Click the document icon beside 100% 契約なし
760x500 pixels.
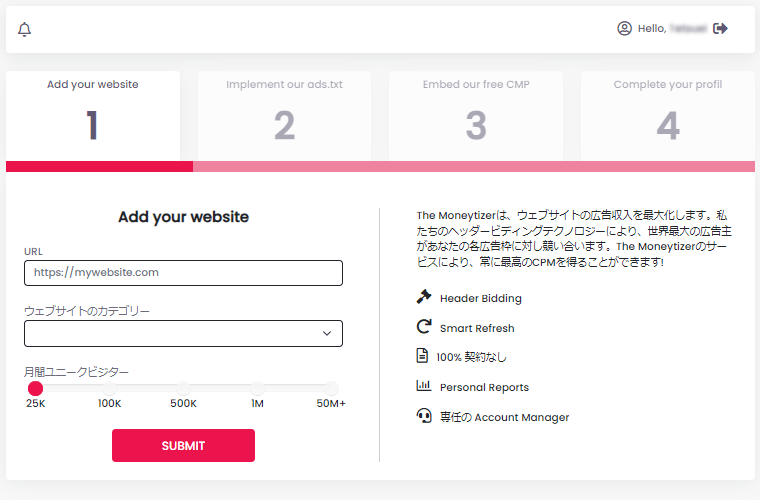point(422,356)
